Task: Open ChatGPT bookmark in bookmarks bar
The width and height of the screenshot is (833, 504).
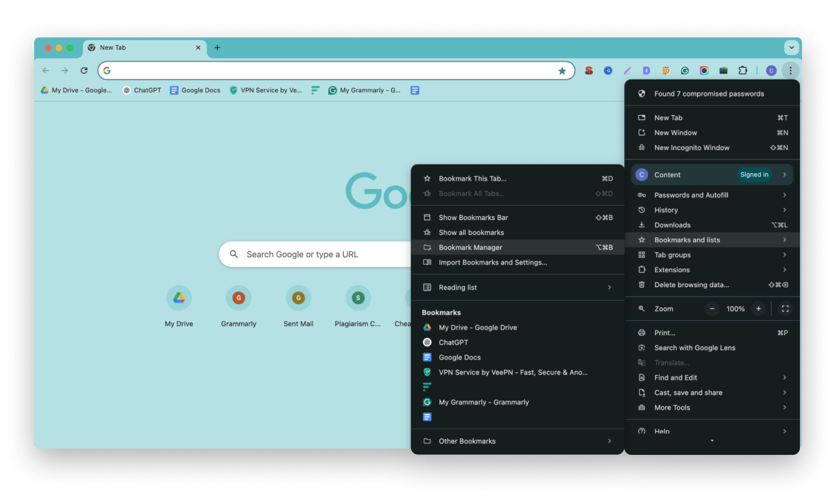Action: [142, 90]
